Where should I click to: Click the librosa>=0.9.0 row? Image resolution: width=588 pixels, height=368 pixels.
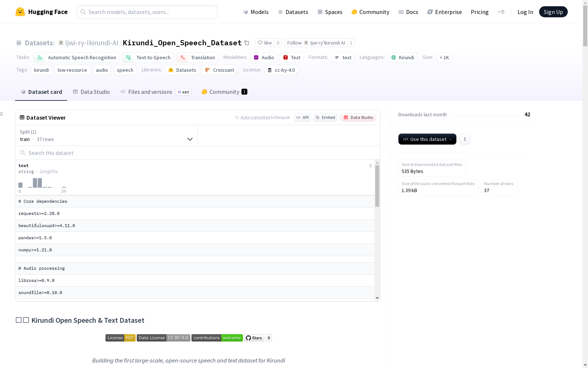(195, 280)
